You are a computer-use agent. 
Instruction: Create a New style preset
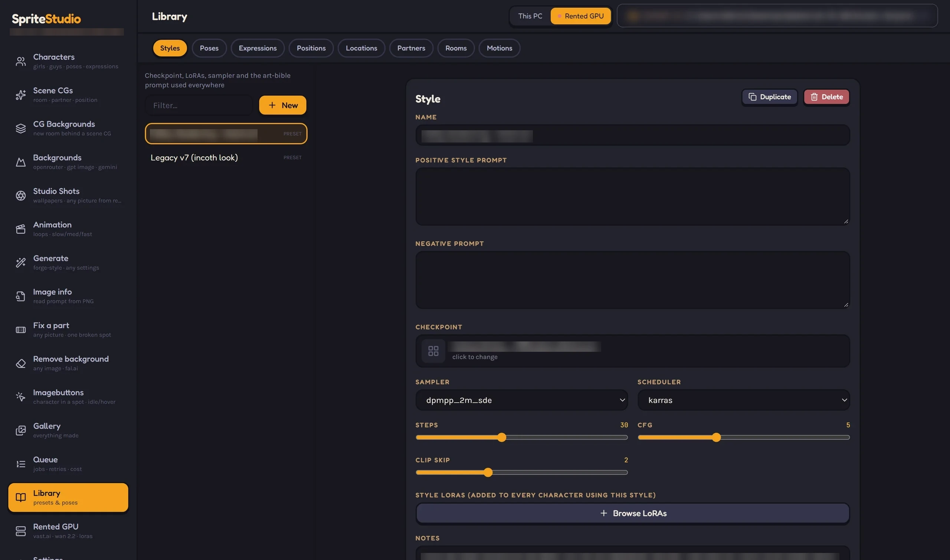282,105
